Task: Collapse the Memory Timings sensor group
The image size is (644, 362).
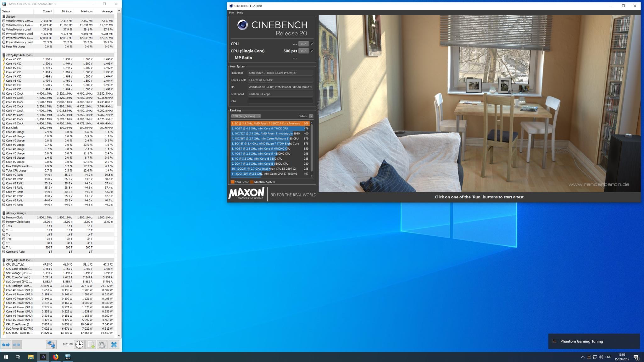Action: (4, 213)
